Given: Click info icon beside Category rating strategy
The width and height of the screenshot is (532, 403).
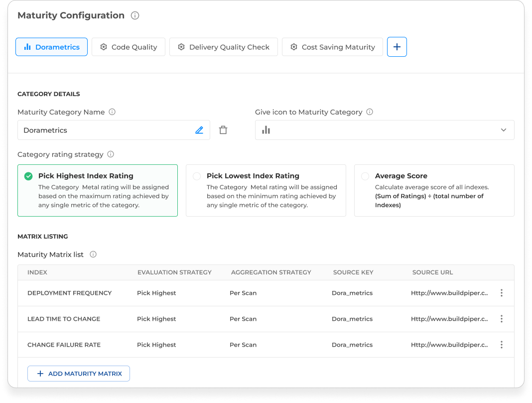Looking at the screenshot, I should (111, 154).
